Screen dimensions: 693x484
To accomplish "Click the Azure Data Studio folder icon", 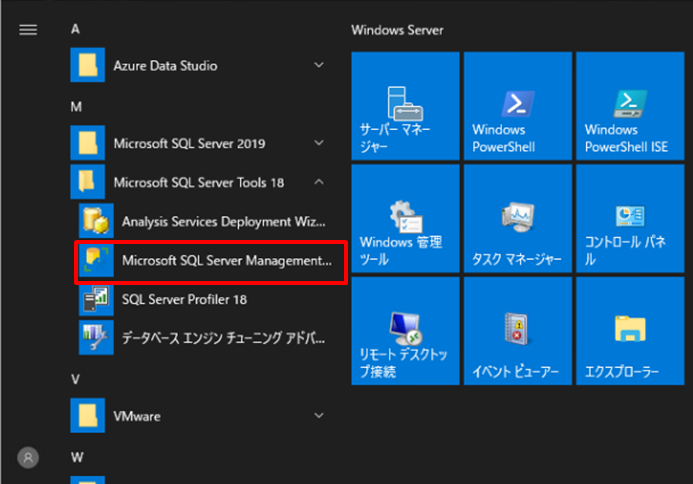I will [x=88, y=65].
